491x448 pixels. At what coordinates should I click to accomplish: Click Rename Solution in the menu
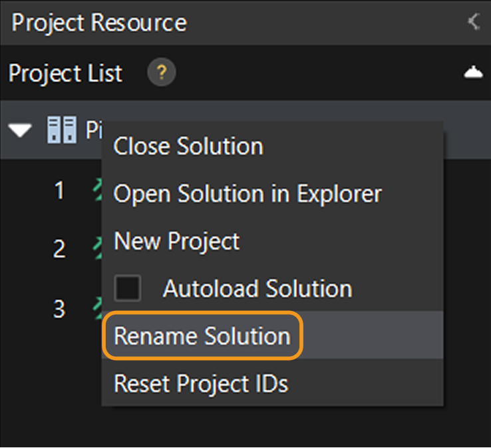point(202,336)
